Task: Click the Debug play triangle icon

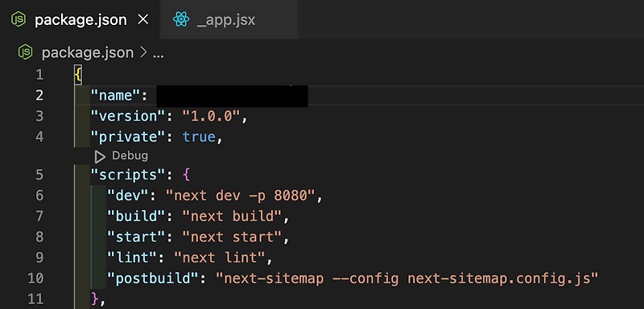Action: [x=100, y=156]
